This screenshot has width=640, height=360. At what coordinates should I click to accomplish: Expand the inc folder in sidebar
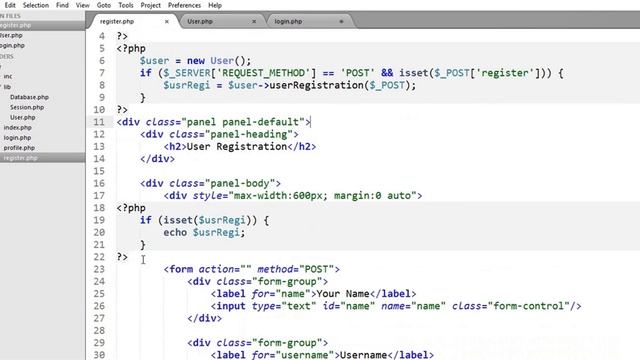click(8, 76)
